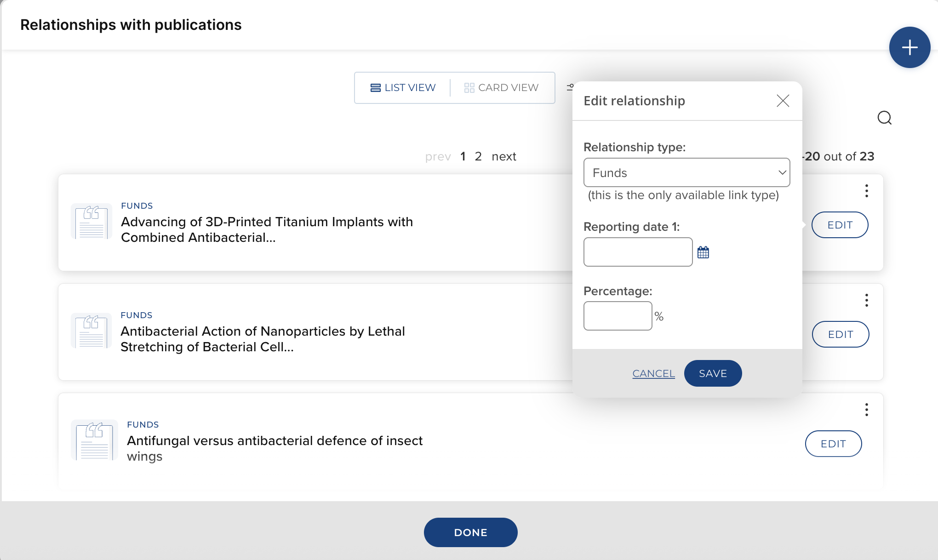Expand the Relationship type Funds dropdown

[x=686, y=172]
